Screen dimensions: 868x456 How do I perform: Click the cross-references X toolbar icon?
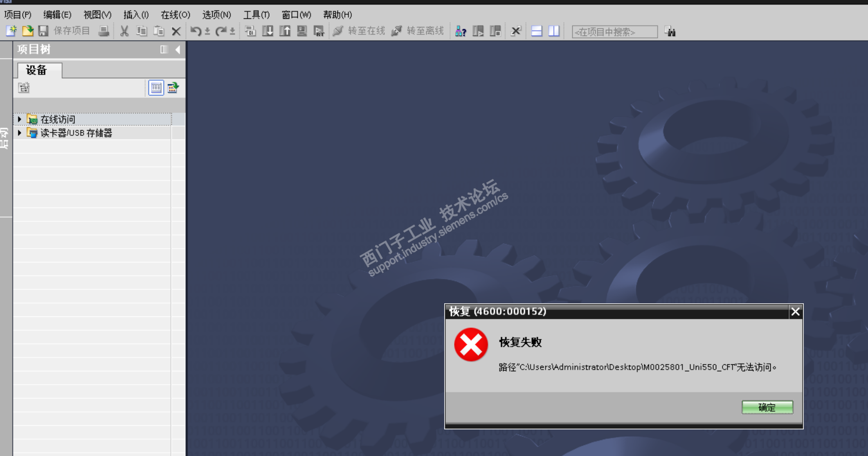click(516, 31)
